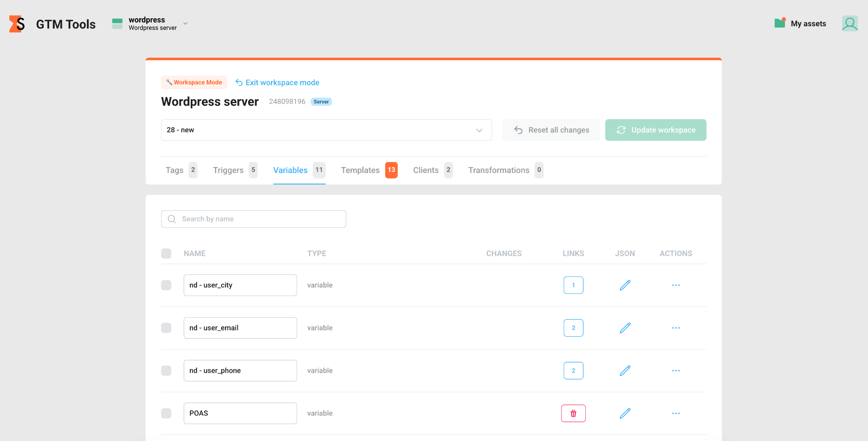Open the My assets folder icon

point(780,23)
